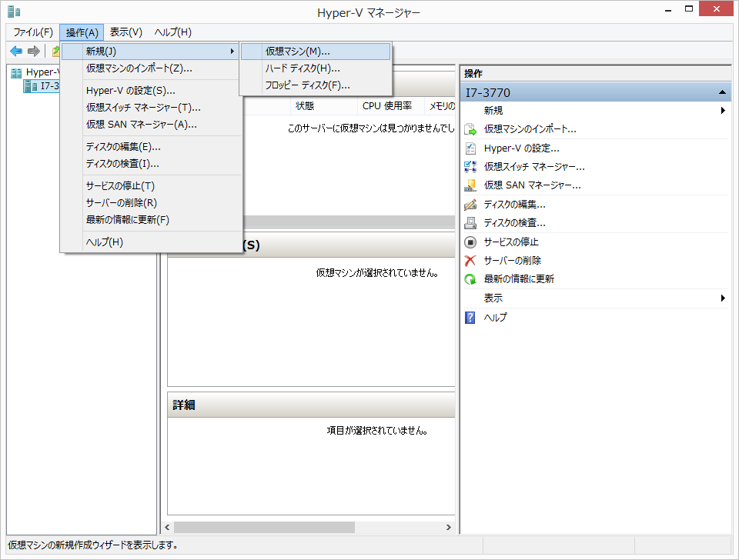Open the 表示(V) menu

click(x=125, y=32)
